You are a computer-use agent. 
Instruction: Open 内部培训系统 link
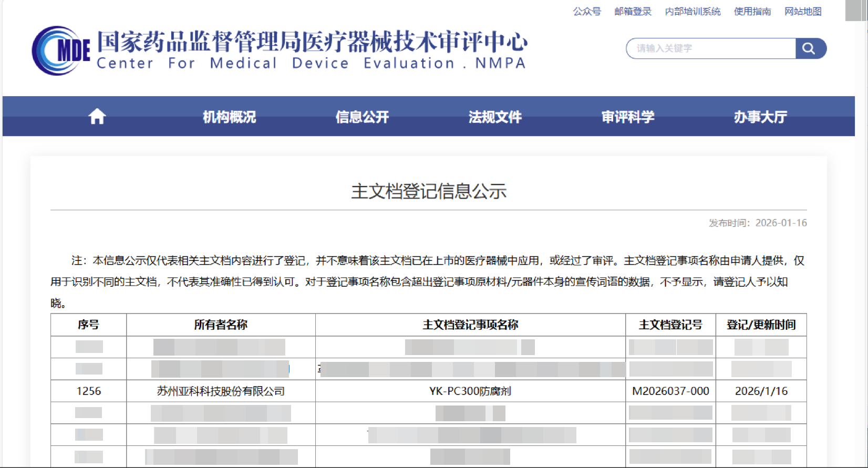point(693,12)
